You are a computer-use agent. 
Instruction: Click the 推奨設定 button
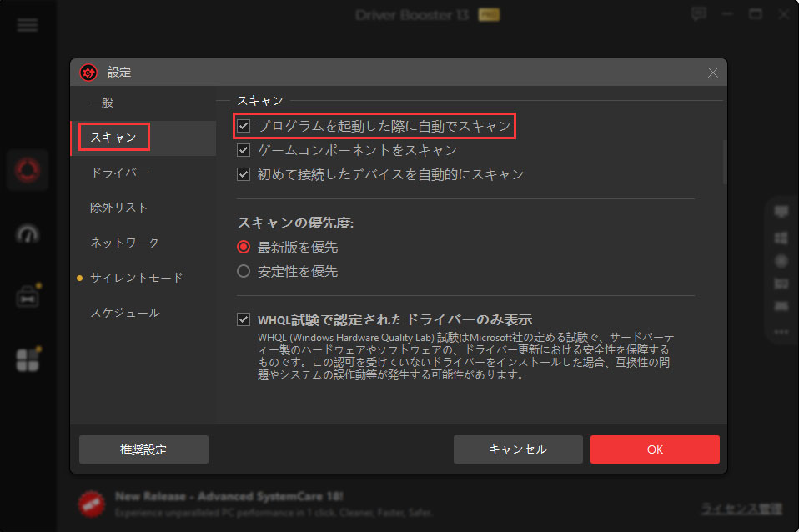coord(143,449)
